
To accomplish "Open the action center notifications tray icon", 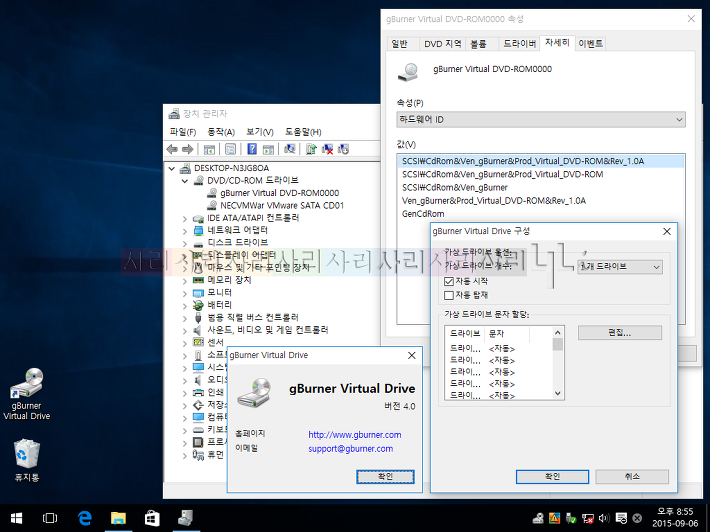I will pos(621,518).
